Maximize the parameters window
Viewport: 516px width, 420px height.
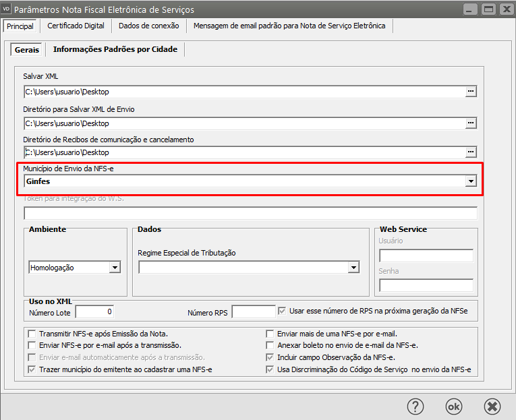pyautogui.click(x=488, y=9)
